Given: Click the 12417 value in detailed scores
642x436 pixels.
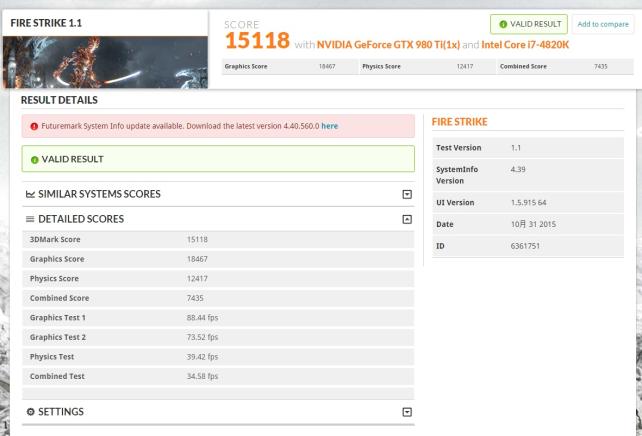Looking at the screenshot, I should coord(197,279).
